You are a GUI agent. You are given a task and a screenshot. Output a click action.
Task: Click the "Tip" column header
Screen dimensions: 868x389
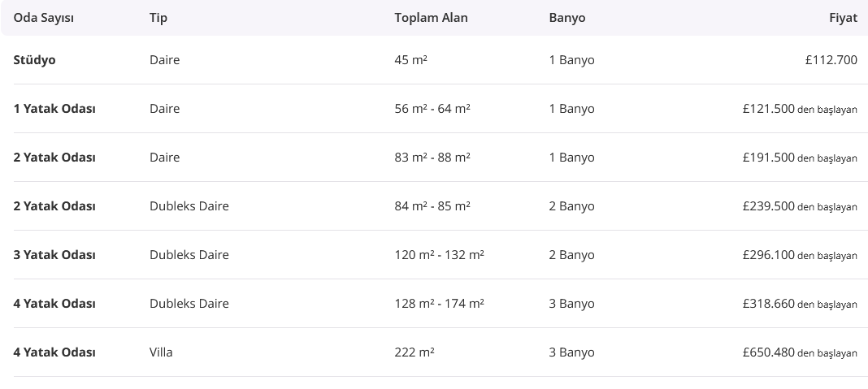coord(158,18)
